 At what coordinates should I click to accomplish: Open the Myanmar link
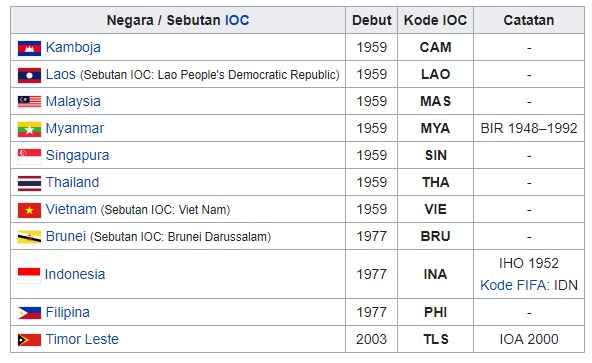point(75,128)
